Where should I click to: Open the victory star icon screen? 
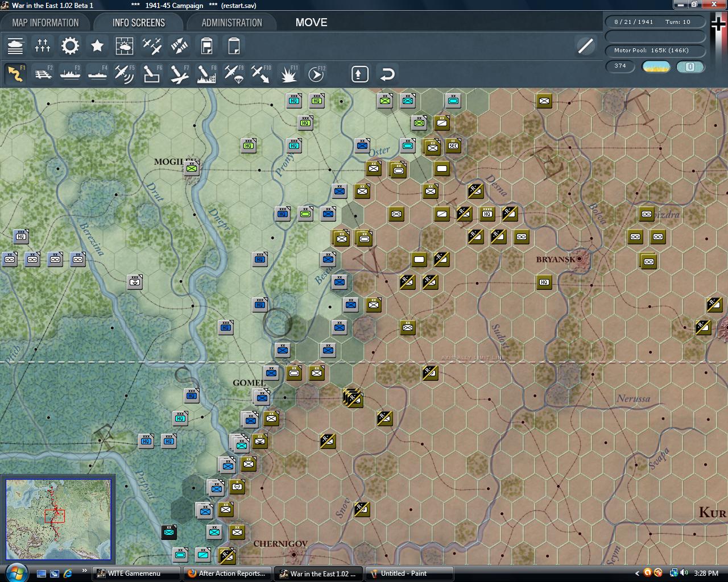pos(97,46)
